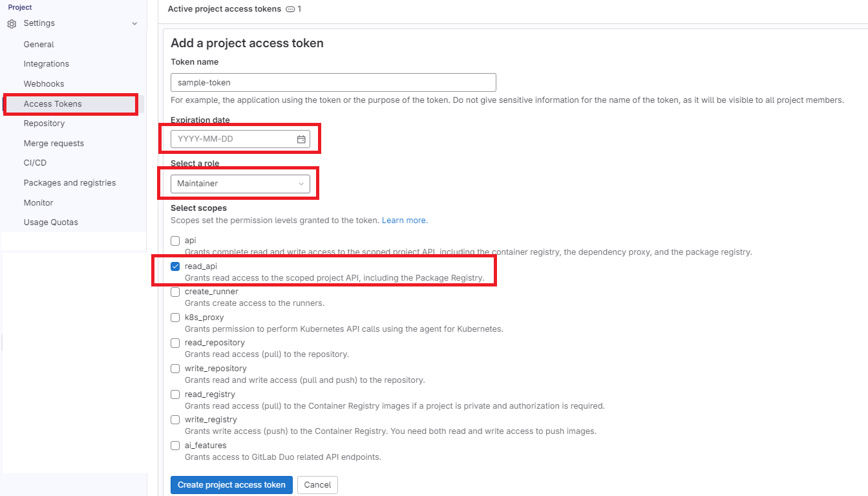Open Packages and registries settings

[x=70, y=183]
